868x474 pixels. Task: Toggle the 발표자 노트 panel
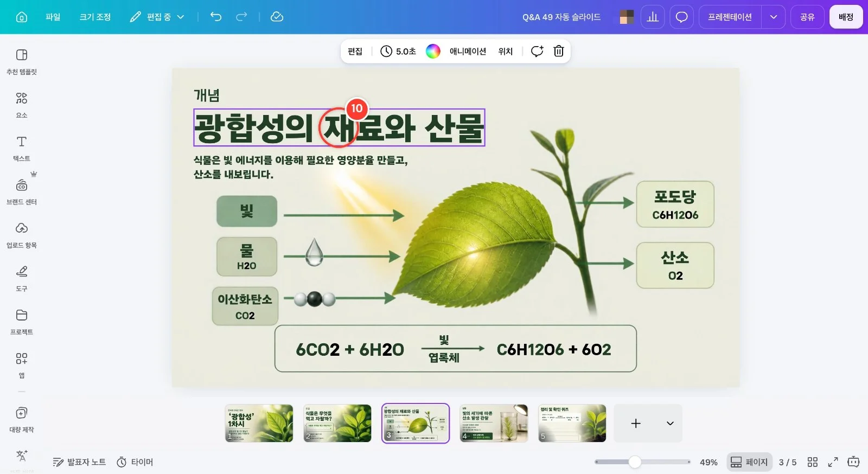click(79, 462)
